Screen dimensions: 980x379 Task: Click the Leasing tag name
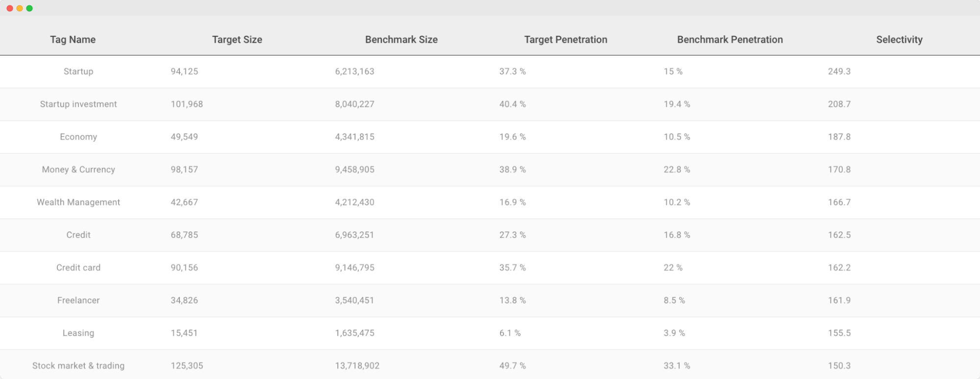click(78, 333)
